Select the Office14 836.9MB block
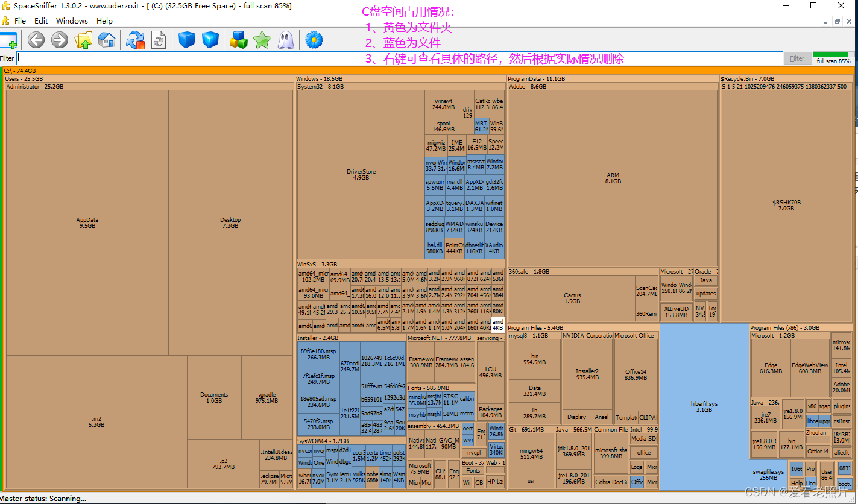The image size is (858, 504). (x=636, y=374)
